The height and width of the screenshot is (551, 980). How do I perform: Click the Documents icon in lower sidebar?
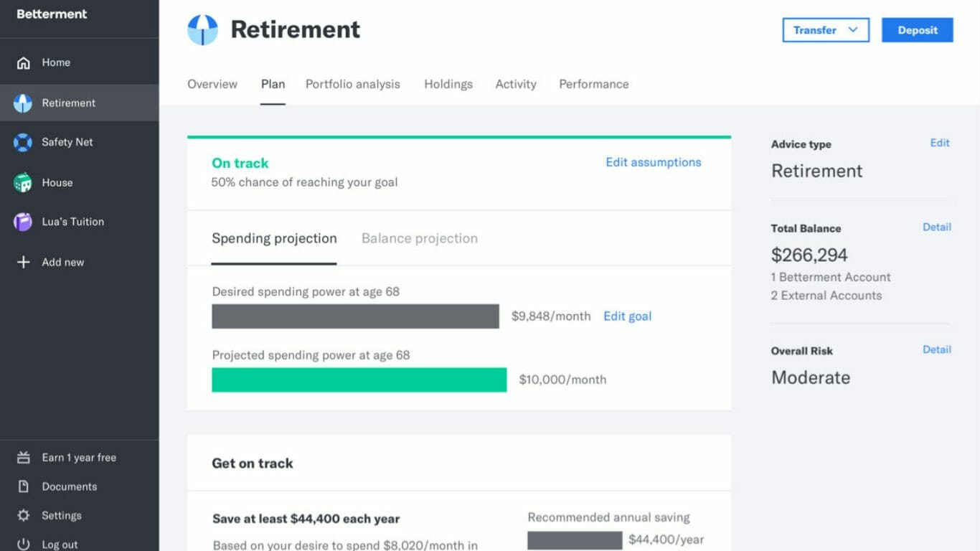tap(22, 486)
